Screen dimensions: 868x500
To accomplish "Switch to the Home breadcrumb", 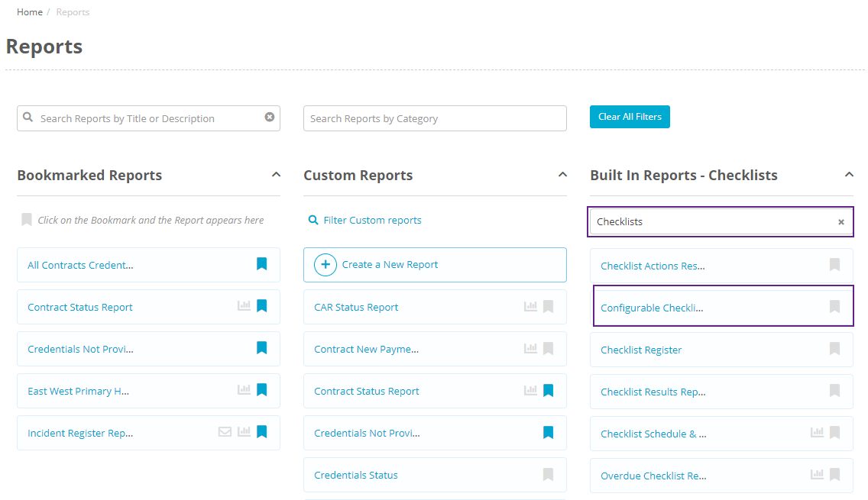I will tap(30, 11).
